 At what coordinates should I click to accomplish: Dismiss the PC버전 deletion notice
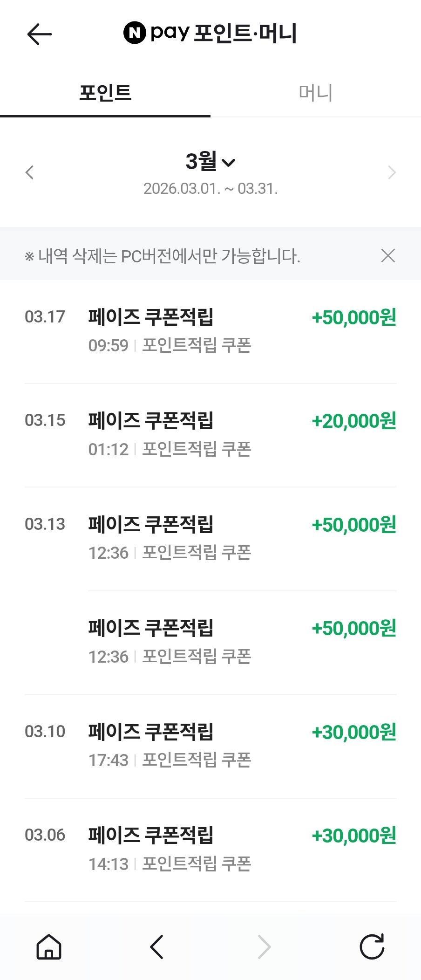click(388, 255)
